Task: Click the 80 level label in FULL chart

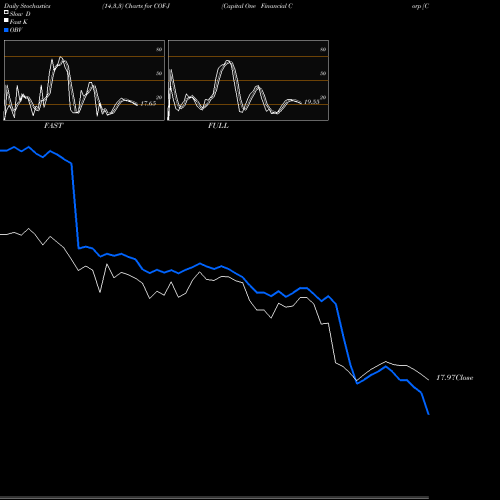Action: [323, 49]
